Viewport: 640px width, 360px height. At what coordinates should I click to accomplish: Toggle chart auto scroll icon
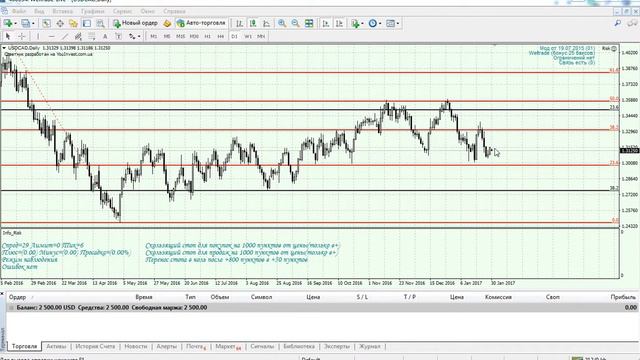pyautogui.click(x=326, y=23)
